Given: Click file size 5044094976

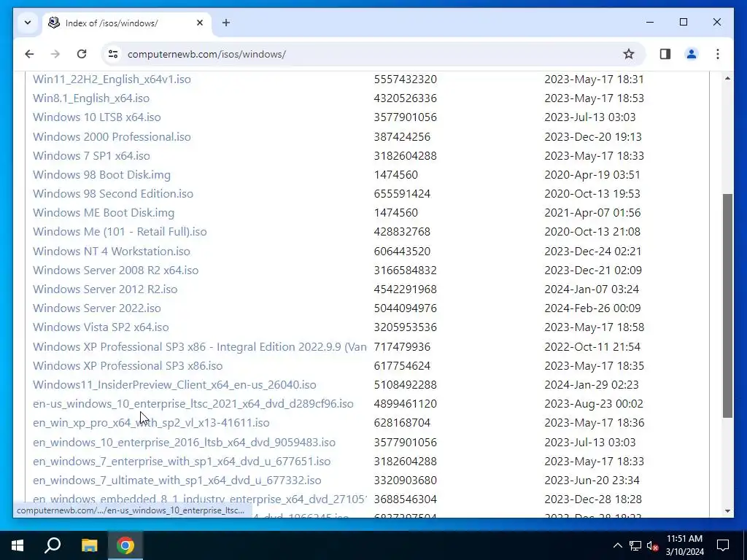Looking at the screenshot, I should (406, 308).
